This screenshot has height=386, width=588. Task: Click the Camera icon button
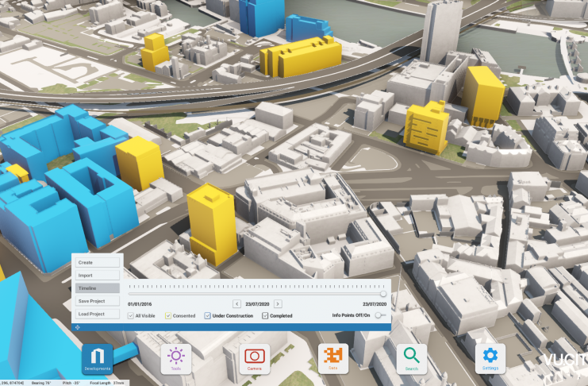[255, 357]
